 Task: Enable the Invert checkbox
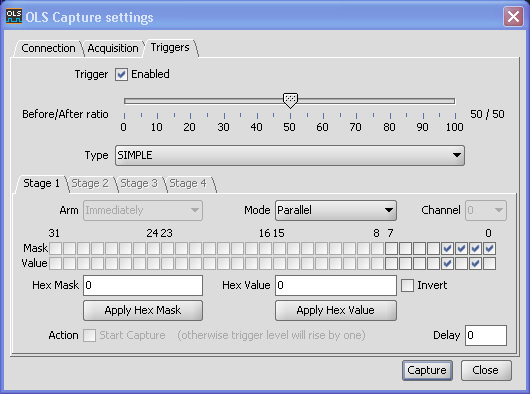(x=407, y=285)
